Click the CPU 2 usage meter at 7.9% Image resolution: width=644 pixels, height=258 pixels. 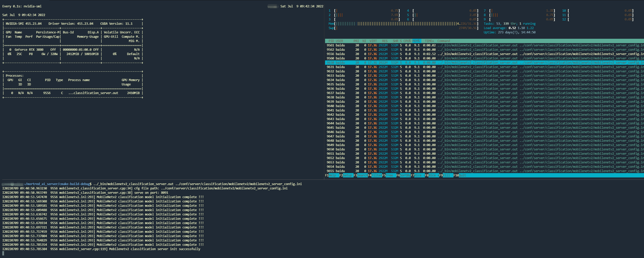pos(364,15)
